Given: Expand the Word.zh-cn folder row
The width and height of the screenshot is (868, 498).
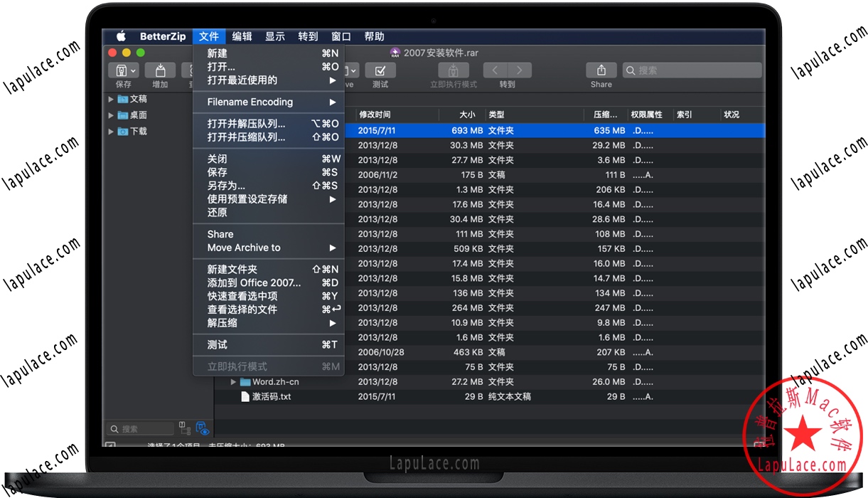Looking at the screenshot, I should pos(234,382).
